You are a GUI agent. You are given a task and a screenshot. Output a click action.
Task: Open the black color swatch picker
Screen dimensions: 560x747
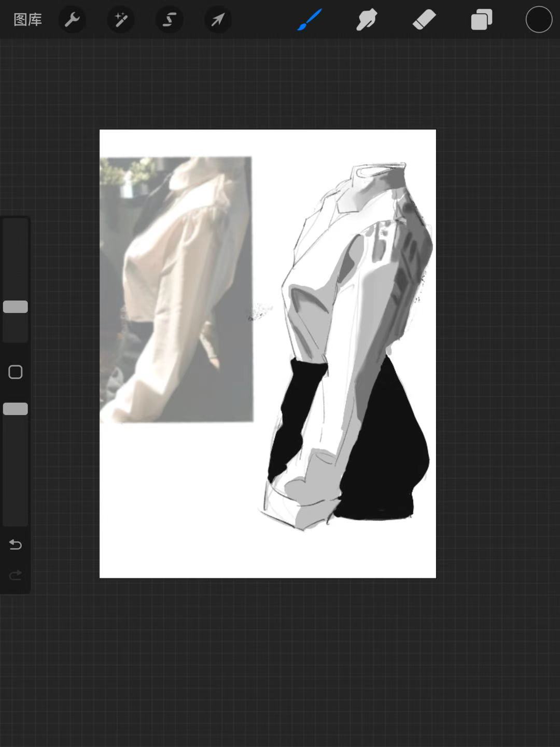[x=539, y=20]
